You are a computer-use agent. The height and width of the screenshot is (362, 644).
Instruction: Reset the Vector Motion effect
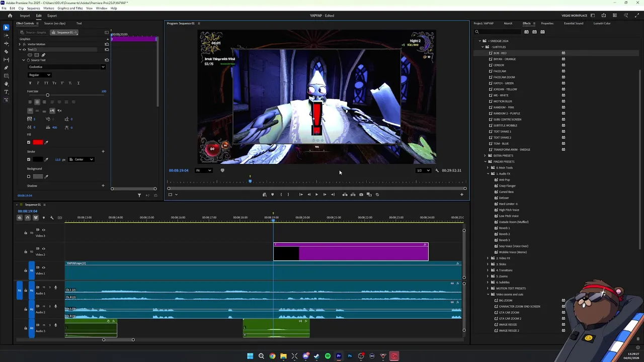(107, 44)
